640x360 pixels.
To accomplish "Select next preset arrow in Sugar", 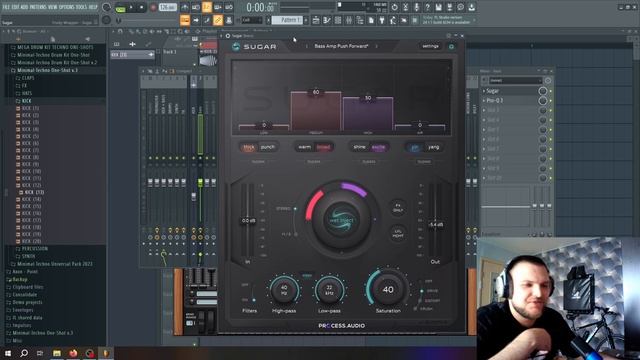I will coord(376,47).
